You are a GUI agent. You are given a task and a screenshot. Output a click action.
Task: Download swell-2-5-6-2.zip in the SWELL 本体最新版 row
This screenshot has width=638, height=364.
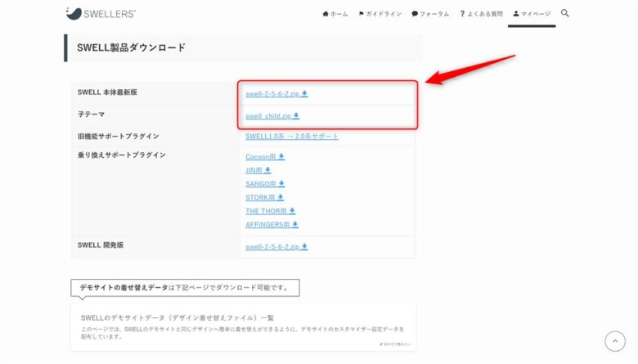pyautogui.click(x=276, y=94)
